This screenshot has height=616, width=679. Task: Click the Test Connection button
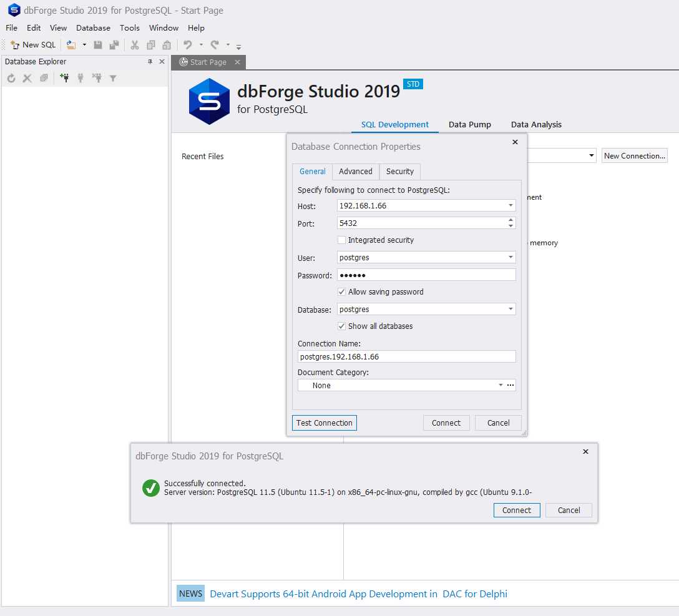tap(325, 423)
